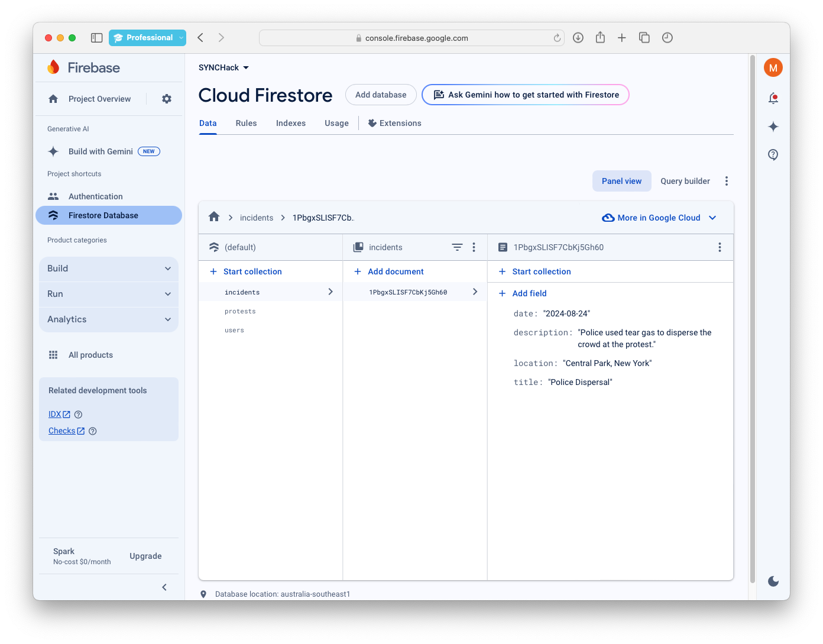Click the title field value Police Dispersal

(580, 382)
